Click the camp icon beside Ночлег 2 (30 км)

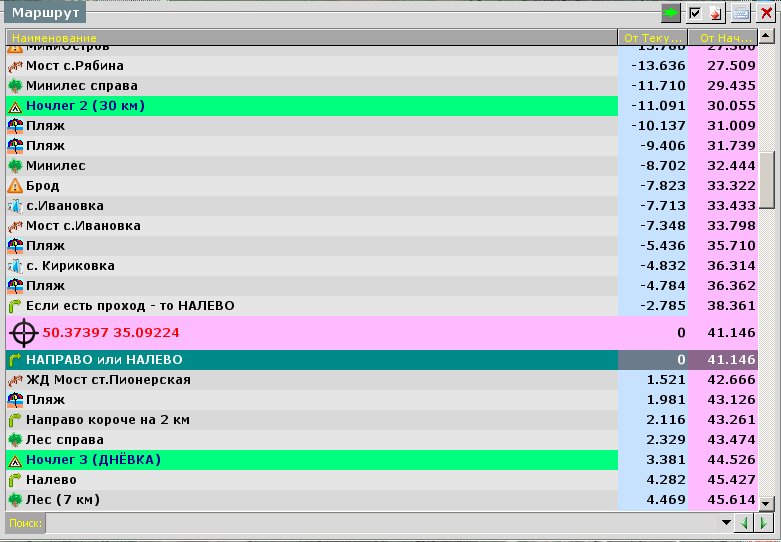coord(15,106)
